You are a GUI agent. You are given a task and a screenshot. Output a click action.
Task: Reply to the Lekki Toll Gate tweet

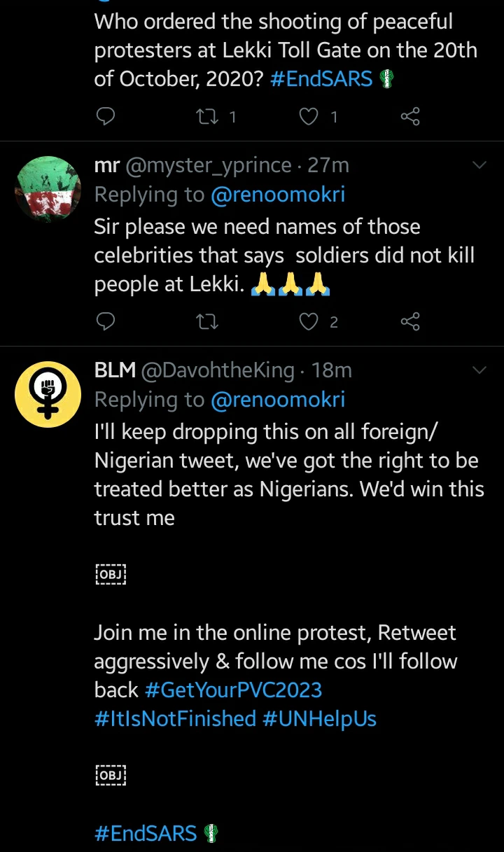[105, 116]
